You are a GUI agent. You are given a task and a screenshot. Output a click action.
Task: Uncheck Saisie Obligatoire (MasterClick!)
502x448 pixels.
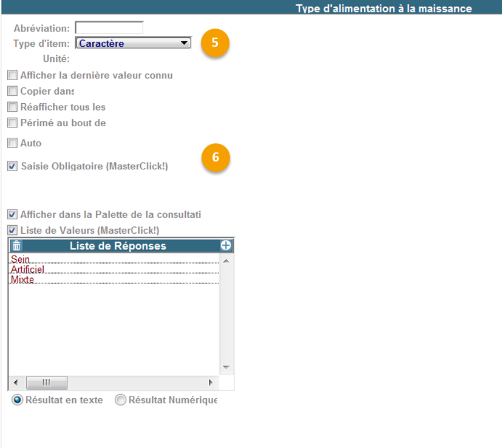(12, 166)
